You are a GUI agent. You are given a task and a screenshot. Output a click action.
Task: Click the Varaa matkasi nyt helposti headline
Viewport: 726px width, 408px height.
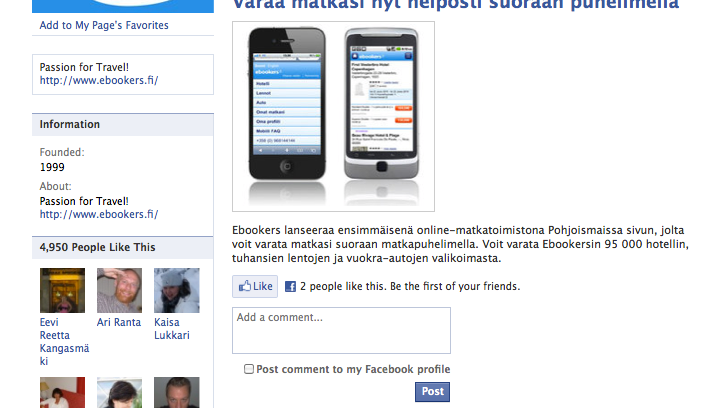(455, 5)
